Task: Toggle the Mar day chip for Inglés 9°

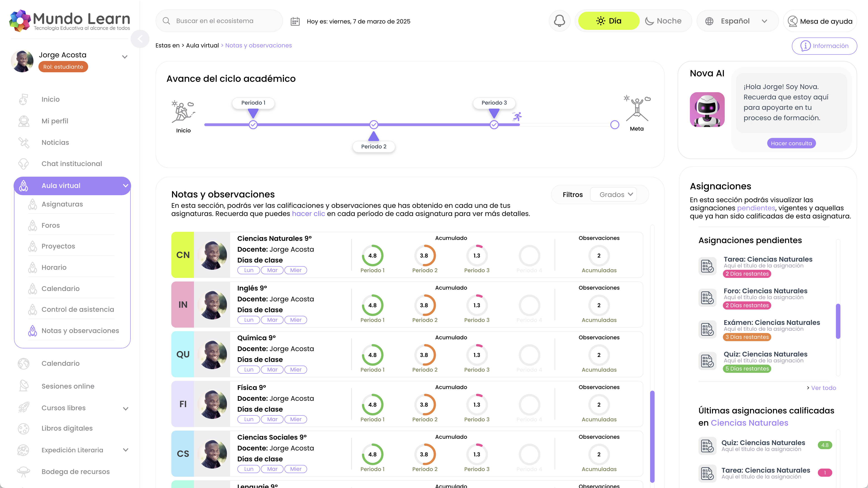Action: coord(272,320)
